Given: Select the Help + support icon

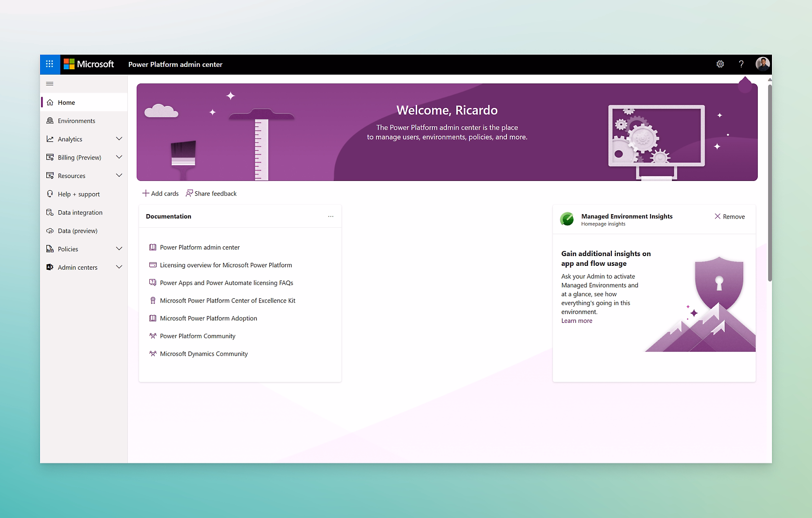Looking at the screenshot, I should coord(50,194).
